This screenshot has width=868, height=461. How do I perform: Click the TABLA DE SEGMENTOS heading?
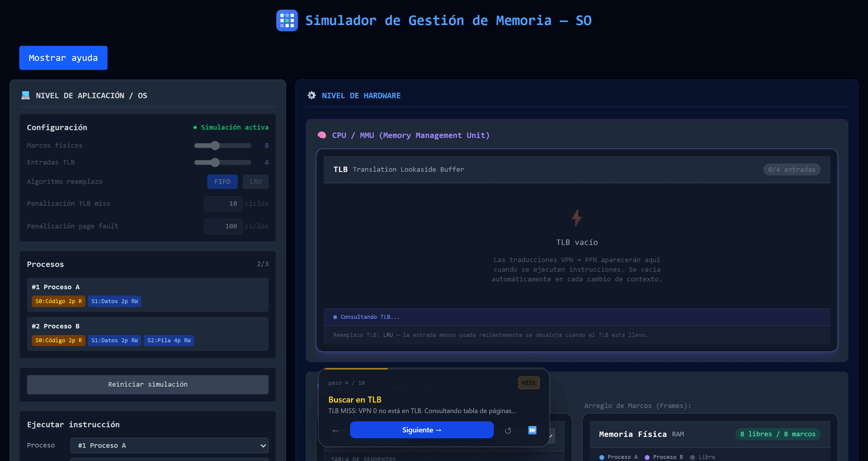click(x=363, y=459)
